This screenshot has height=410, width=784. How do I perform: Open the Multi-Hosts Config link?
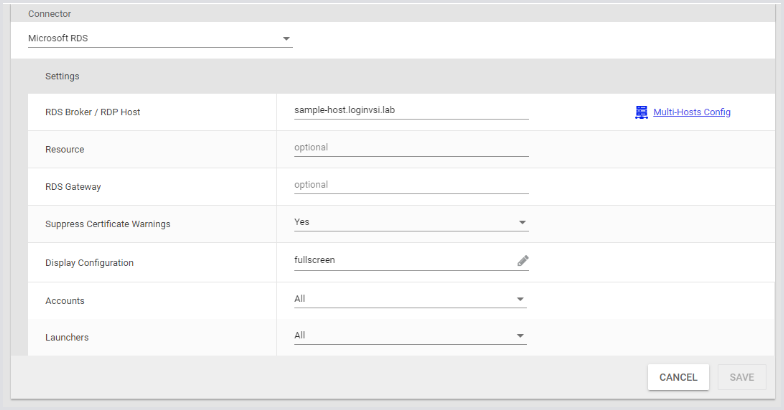(x=691, y=112)
